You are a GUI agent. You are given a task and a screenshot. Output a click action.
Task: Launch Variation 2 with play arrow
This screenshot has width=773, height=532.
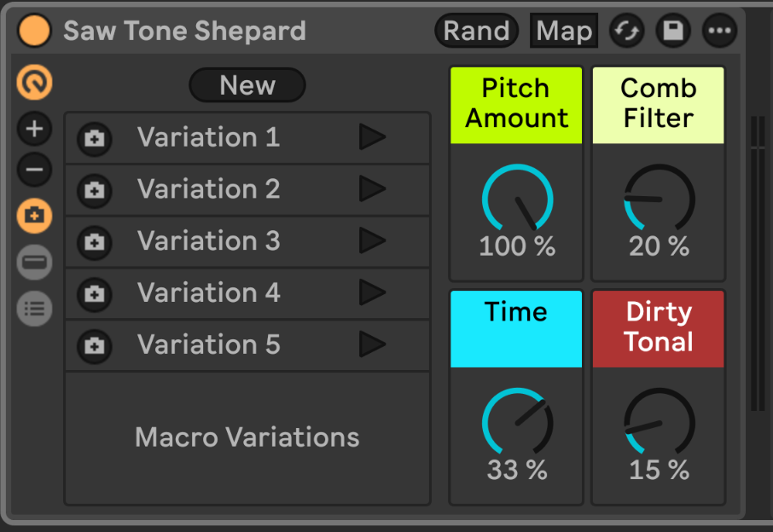tap(372, 189)
